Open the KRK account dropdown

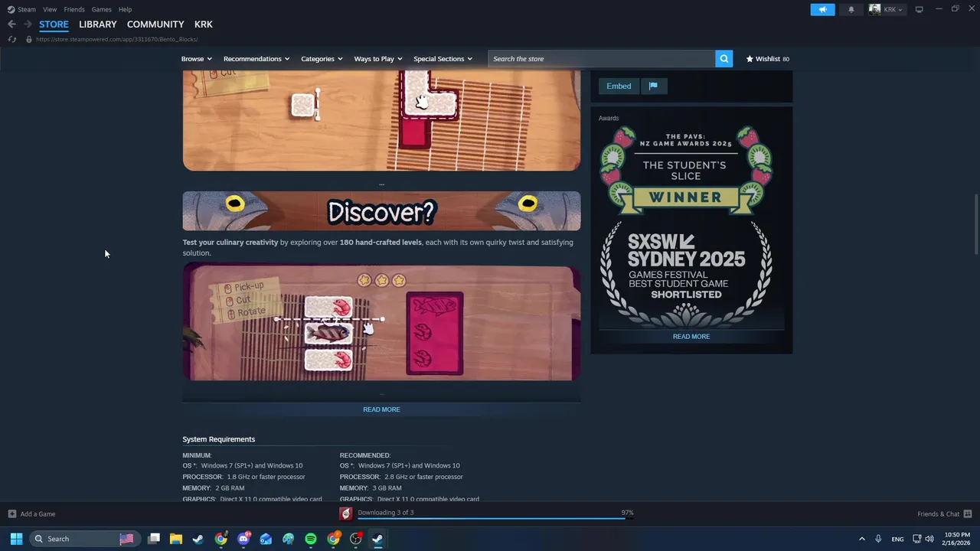(x=887, y=9)
